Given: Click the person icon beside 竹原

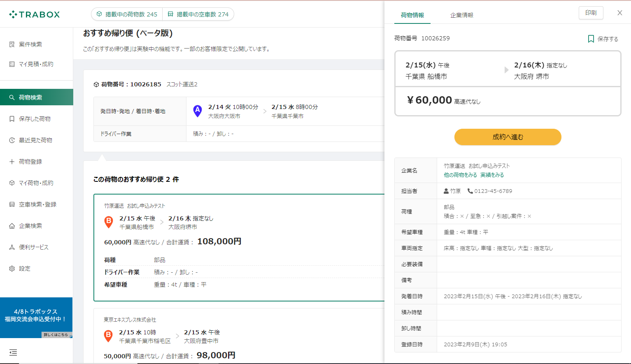Looking at the screenshot, I should point(446,191).
